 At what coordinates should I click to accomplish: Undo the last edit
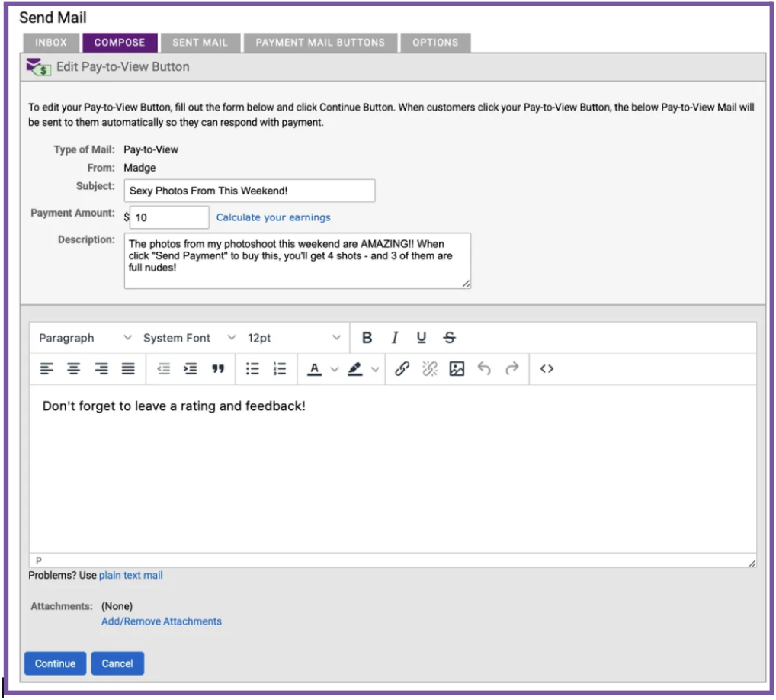(x=484, y=369)
